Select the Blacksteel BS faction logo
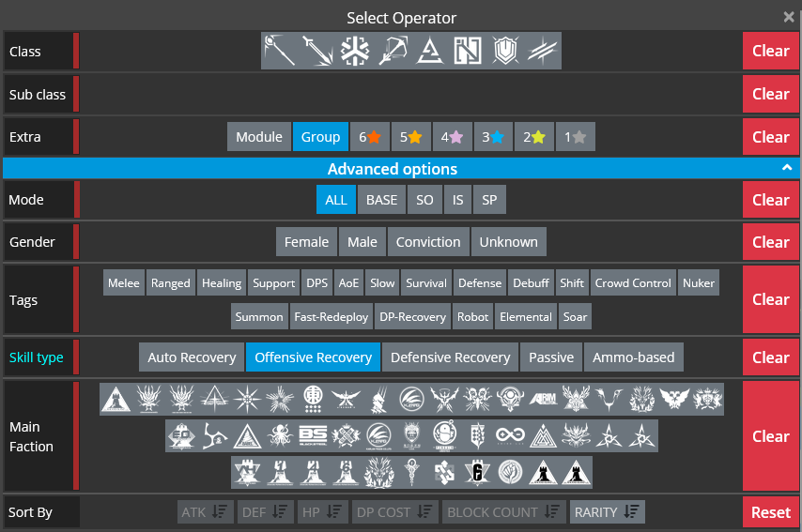 point(313,436)
